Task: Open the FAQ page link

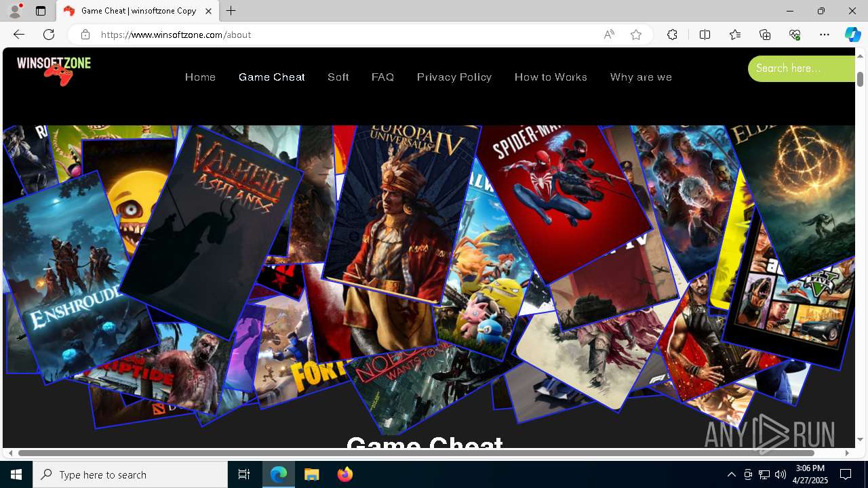Action: (x=382, y=77)
